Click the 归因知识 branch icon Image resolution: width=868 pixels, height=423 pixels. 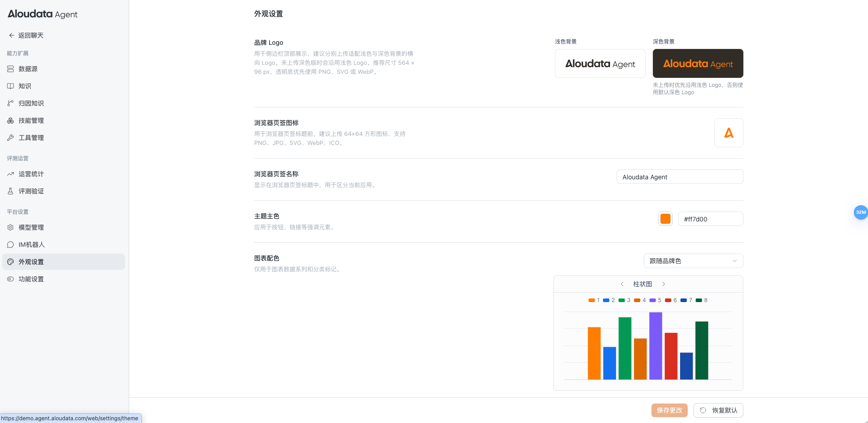pyautogui.click(x=10, y=103)
